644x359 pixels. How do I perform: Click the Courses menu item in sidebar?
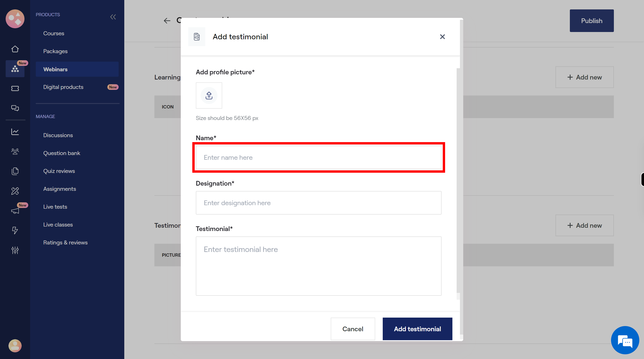[x=53, y=33]
